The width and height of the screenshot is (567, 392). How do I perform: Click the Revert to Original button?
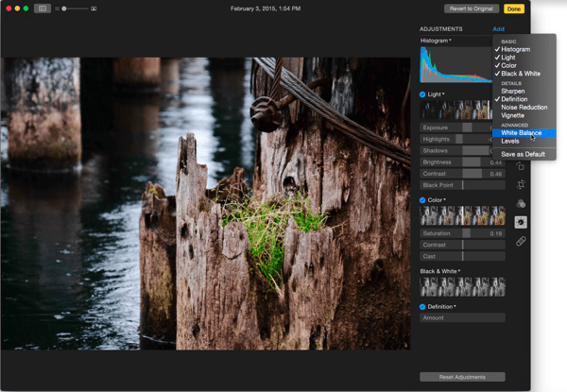tap(472, 9)
